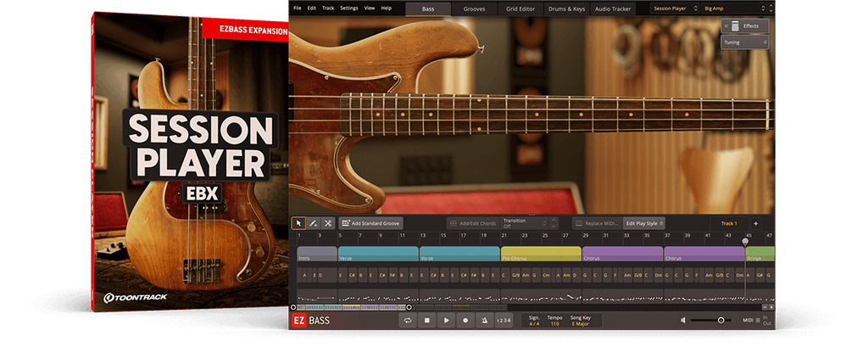Click the playhead marker near bar 45
This screenshot has height=353, width=868.
coord(745,242)
